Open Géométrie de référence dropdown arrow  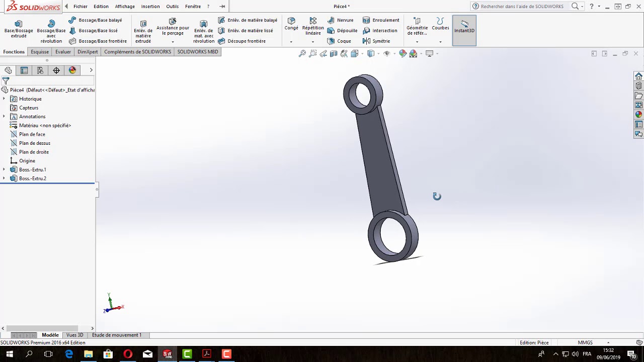coord(417,42)
